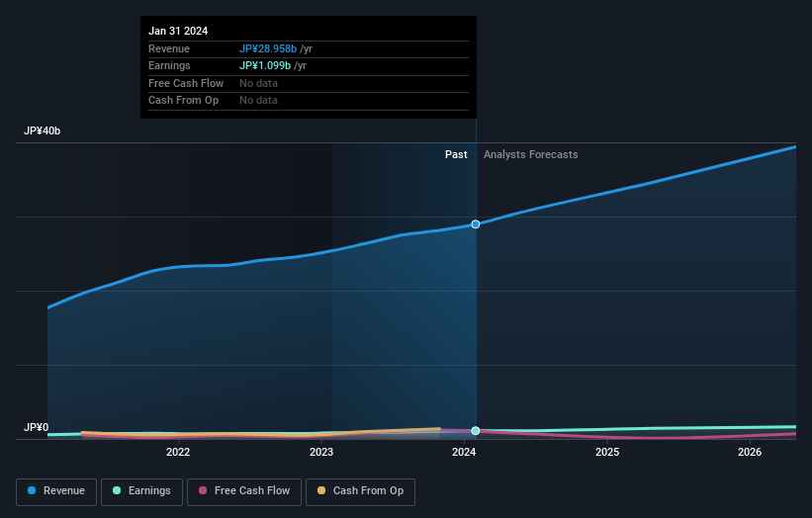Screen dimensions: 812x518
Task: Click the 2026 x-axis label
Action: pyautogui.click(x=750, y=453)
